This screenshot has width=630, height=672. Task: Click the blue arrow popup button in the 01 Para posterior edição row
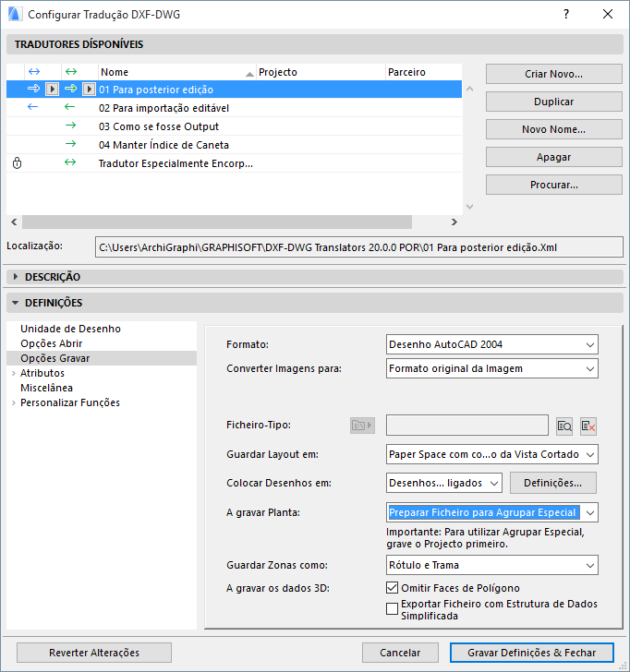[52, 90]
